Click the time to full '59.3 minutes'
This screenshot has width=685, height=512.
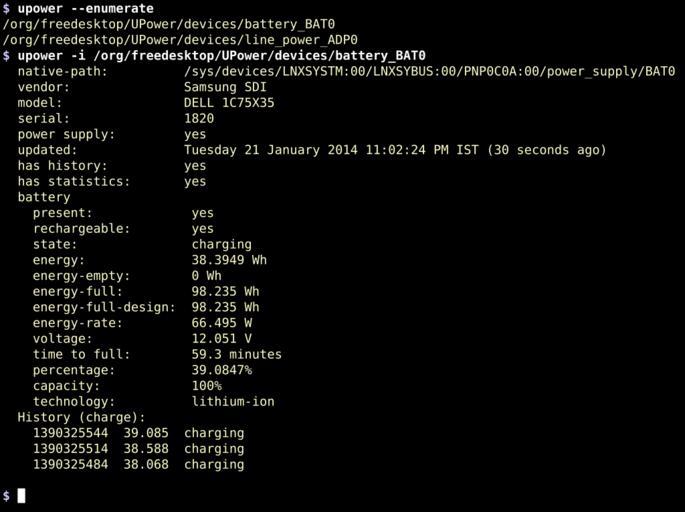click(x=236, y=354)
